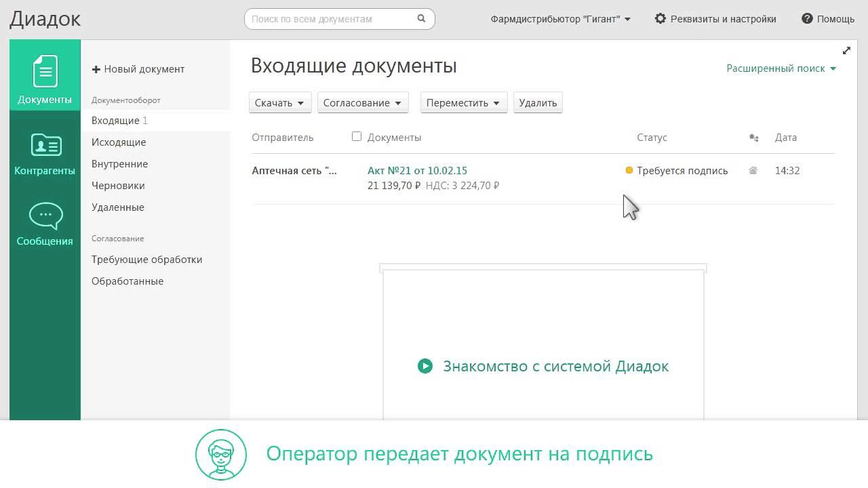Click the expand fullscreen arrows icon
This screenshot has width=868, height=488.
846,51
